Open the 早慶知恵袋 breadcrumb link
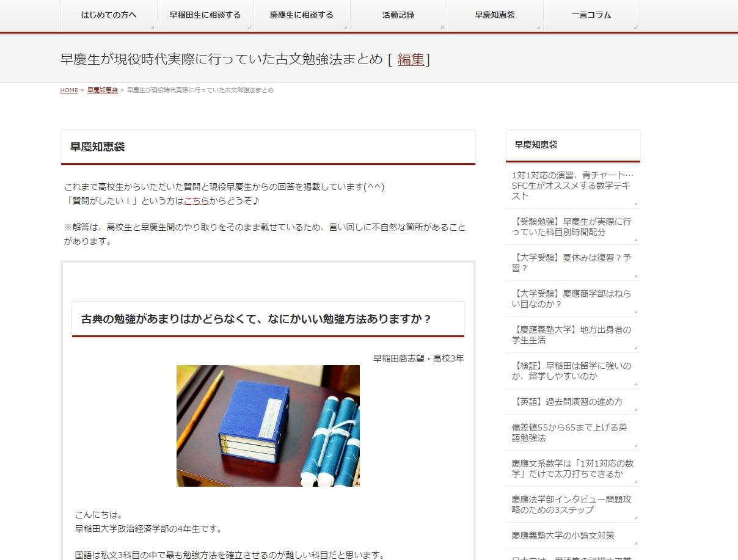 click(103, 90)
